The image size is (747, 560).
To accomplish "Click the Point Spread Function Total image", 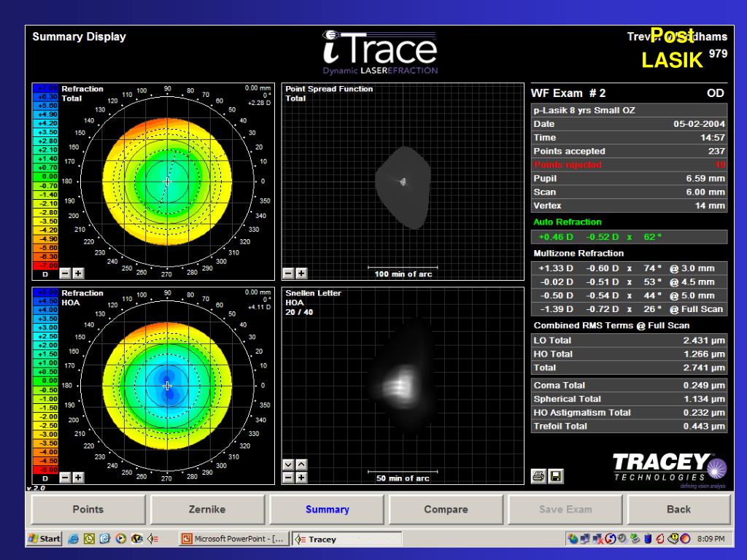I will (x=403, y=187).
